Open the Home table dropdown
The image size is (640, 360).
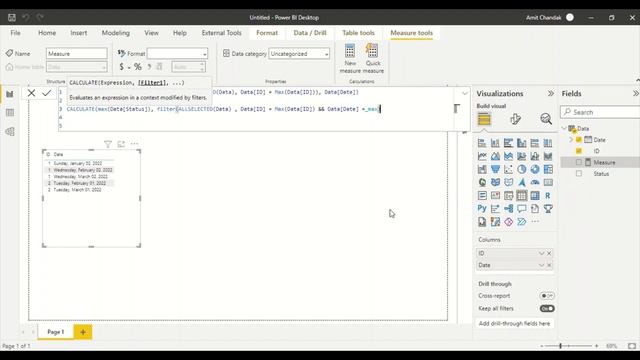(x=77, y=67)
